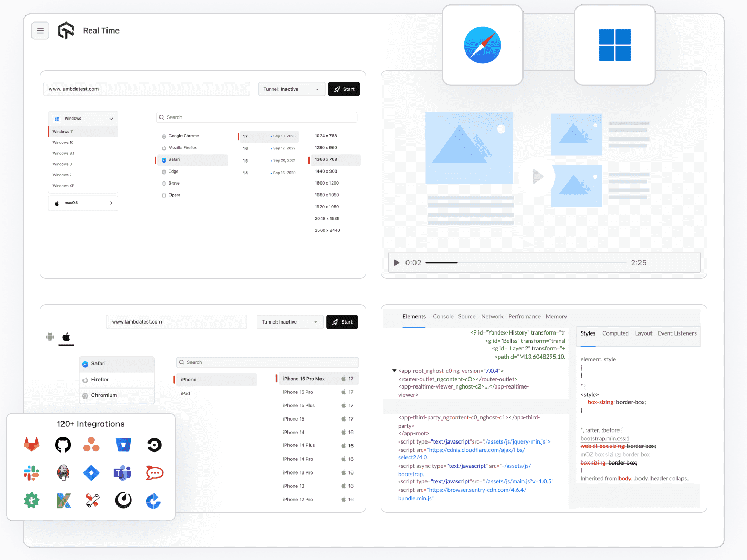Choose the 1920 x 1080 resolution
The image size is (747, 560).
click(327, 207)
